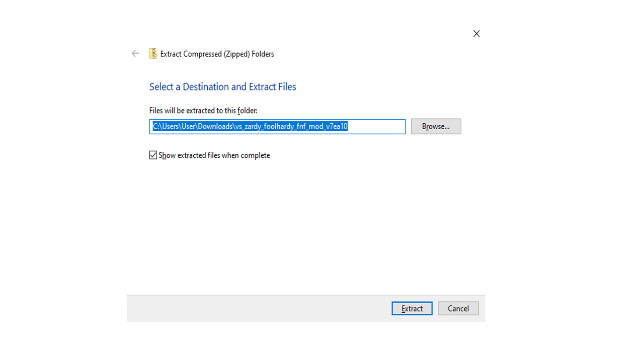Click the 'C:' drive letter in the path
The width and height of the screenshot is (644, 362).
(156, 127)
